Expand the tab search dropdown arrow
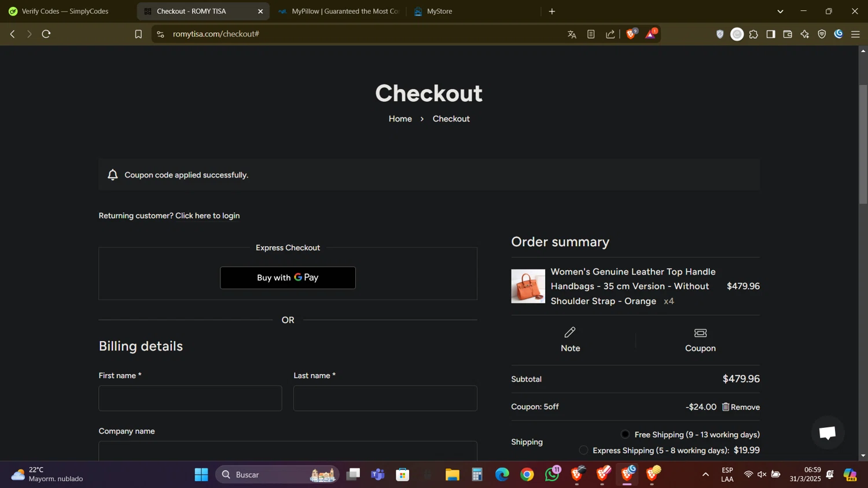Image resolution: width=868 pixels, height=488 pixels. pos(780,12)
